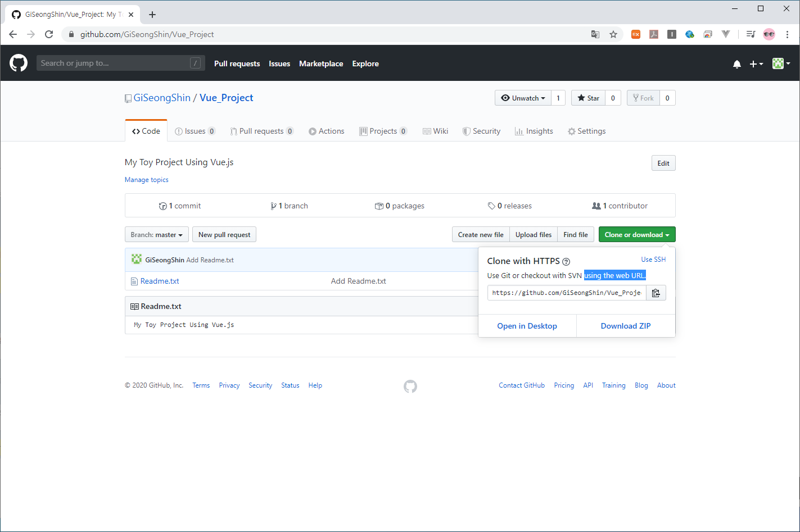Open the media control playlist icon
800x532 pixels.
click(751, 34)
